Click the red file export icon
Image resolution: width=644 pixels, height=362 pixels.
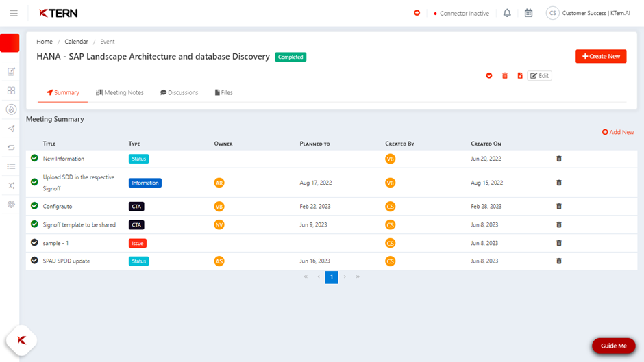520,75
